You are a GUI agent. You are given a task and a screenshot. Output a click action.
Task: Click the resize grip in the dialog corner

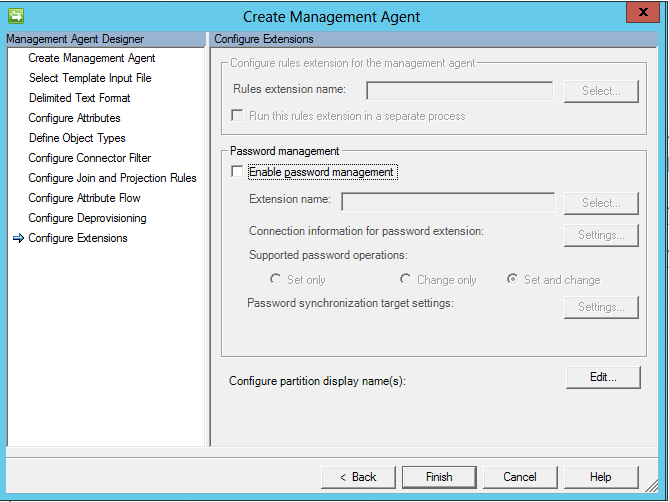(652, 485)
